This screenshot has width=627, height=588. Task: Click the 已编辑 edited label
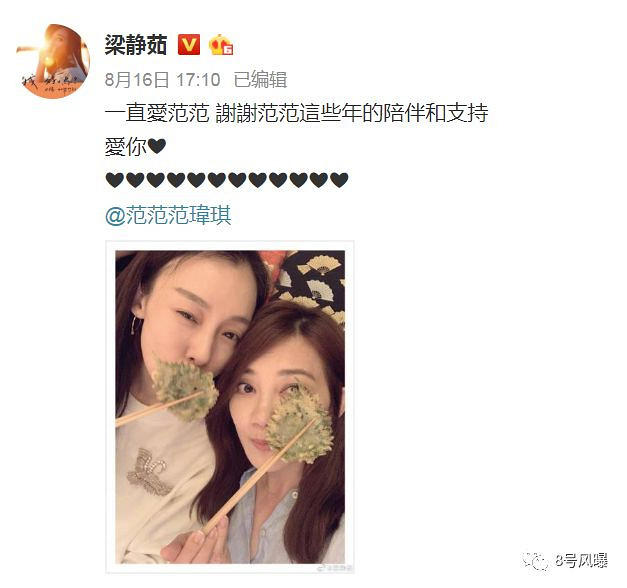(260, 80)
